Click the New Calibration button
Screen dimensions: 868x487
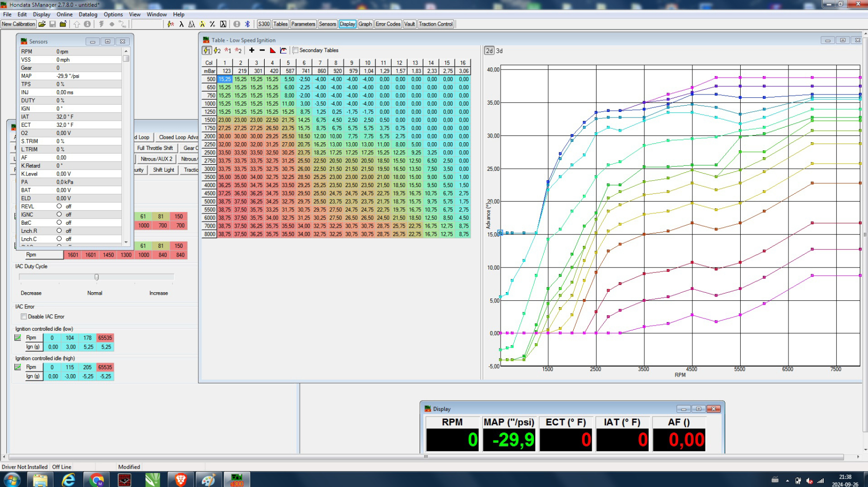tap(18, 24)
